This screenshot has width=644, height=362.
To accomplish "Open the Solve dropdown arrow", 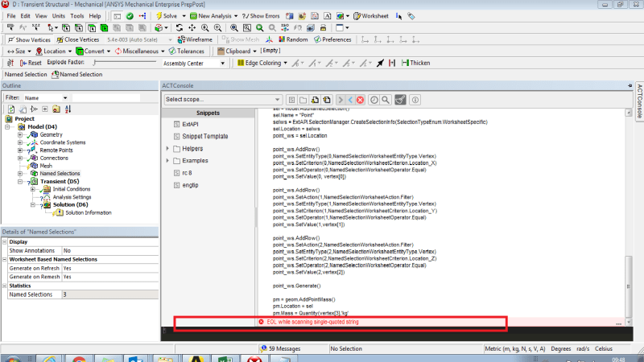I will click(184, 16).
